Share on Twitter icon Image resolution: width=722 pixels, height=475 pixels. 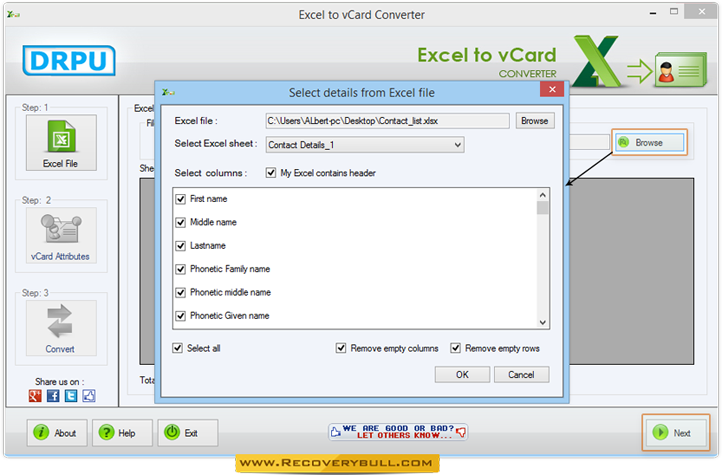coord(71,396)
